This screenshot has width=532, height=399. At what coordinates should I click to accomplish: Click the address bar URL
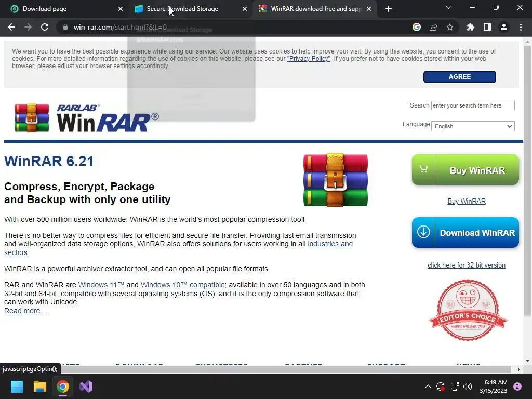[120, 27]
